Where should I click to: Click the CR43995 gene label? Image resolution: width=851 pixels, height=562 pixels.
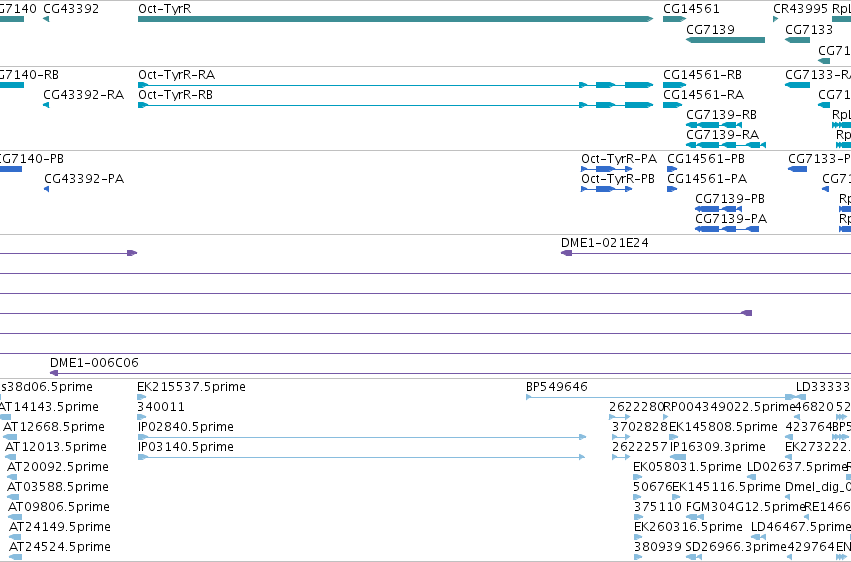point(801,9)
